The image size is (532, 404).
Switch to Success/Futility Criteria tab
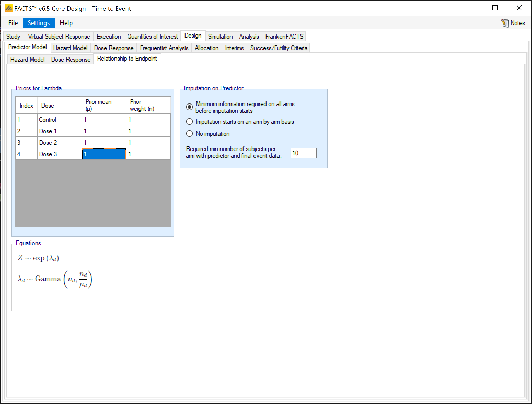pyautogui.click(x=279, y=48)
